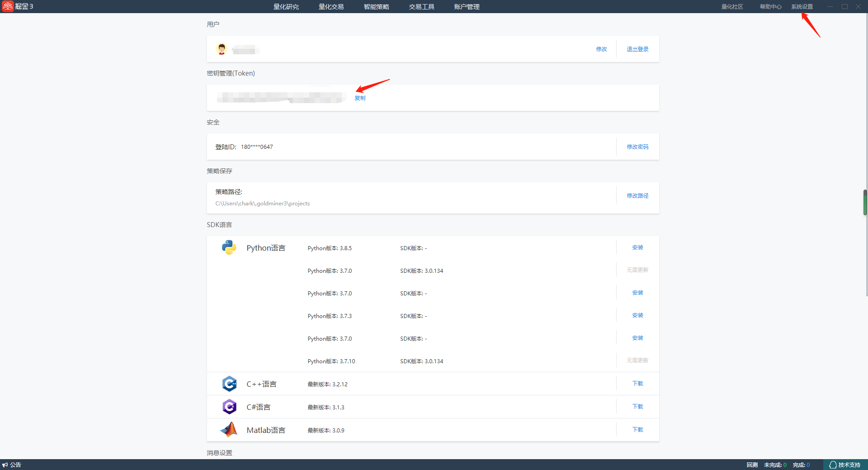
Task: Click Python版本: 3.7.10 text
Action: tap(331, 361)
